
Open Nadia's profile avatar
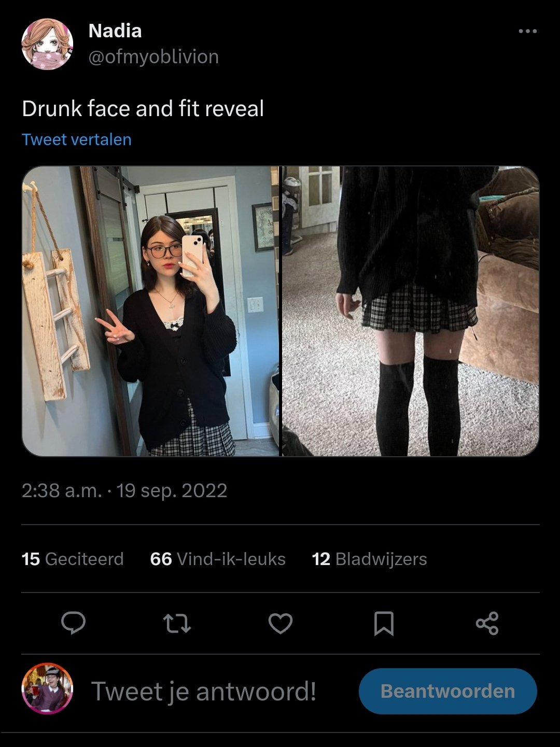click(x=47, y=44)
